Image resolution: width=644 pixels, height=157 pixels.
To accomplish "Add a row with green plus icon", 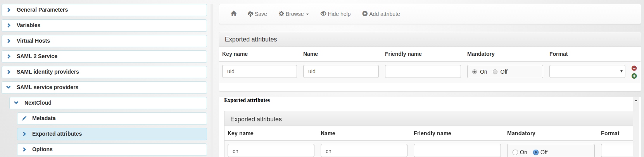I will click(634, 76).
